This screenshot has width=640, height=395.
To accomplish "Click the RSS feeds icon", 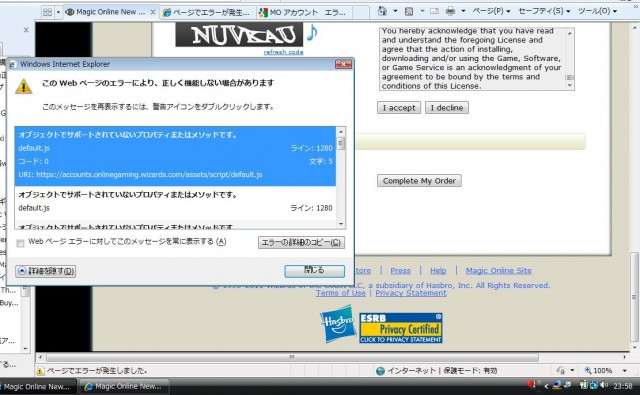I will pyautogui.click(x=409, y=11).
